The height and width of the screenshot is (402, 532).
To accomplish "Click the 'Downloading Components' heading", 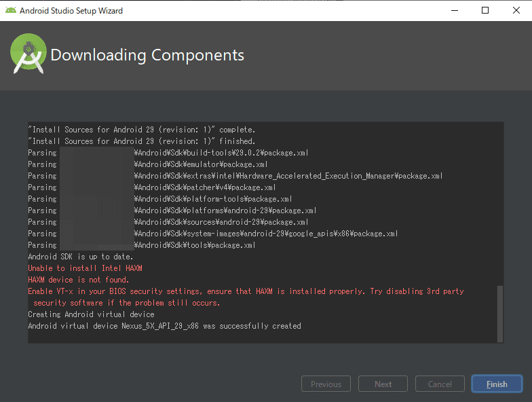I will point(147,55).
